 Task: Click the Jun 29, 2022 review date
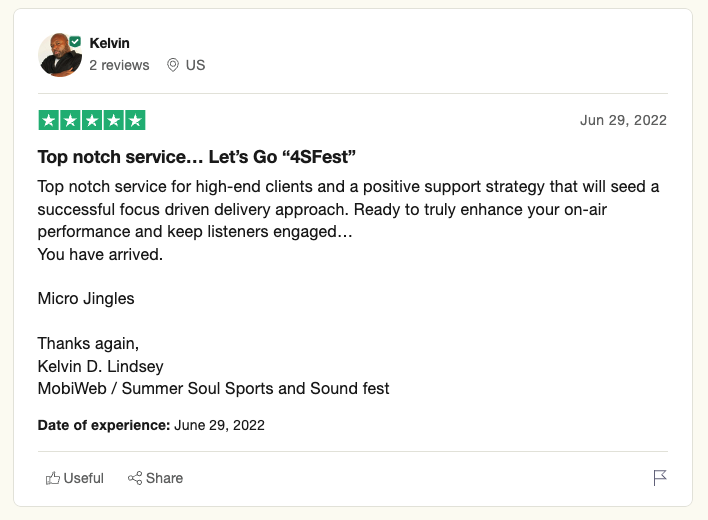coord(623,120)
